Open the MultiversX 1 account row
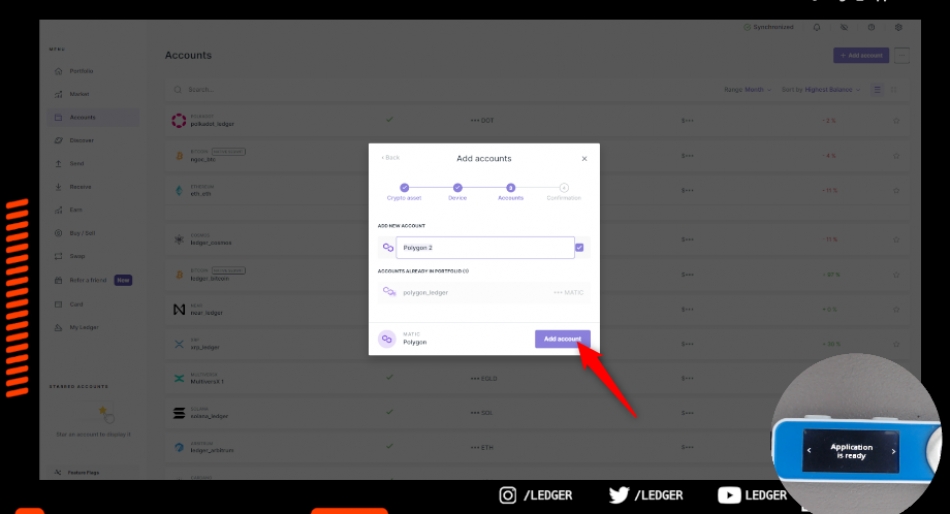 coord(537,378)
